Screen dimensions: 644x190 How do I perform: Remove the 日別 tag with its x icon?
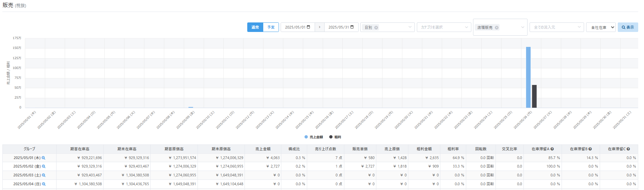pyautogui.click(x=376, y=28)
